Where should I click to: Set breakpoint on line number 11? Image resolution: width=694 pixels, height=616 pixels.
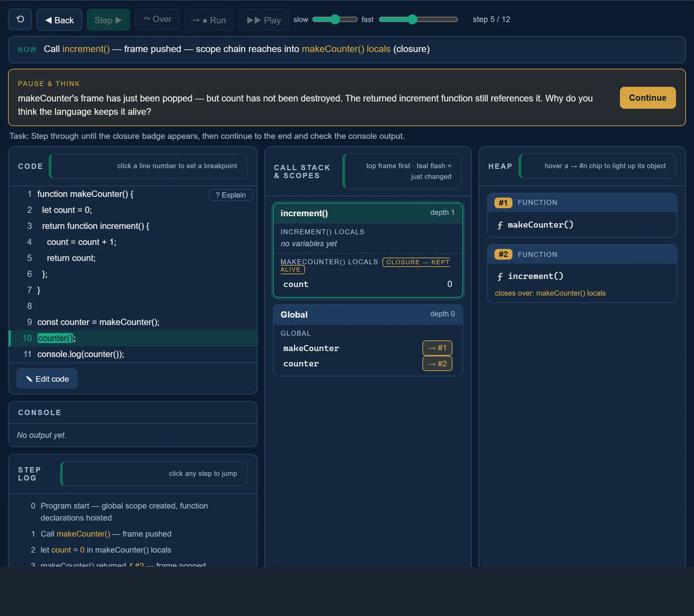tap(27, 354)
